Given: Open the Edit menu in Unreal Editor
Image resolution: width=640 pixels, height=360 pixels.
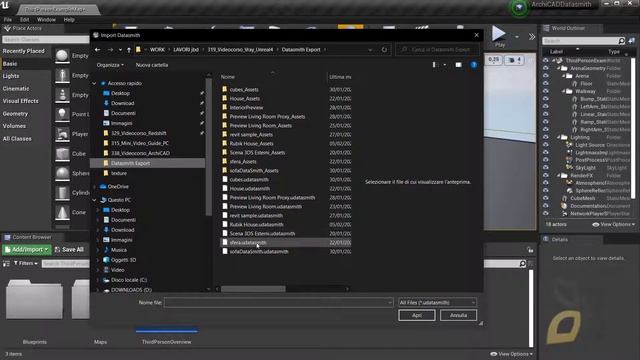Looking at the screenshot, I should [24, 20].
